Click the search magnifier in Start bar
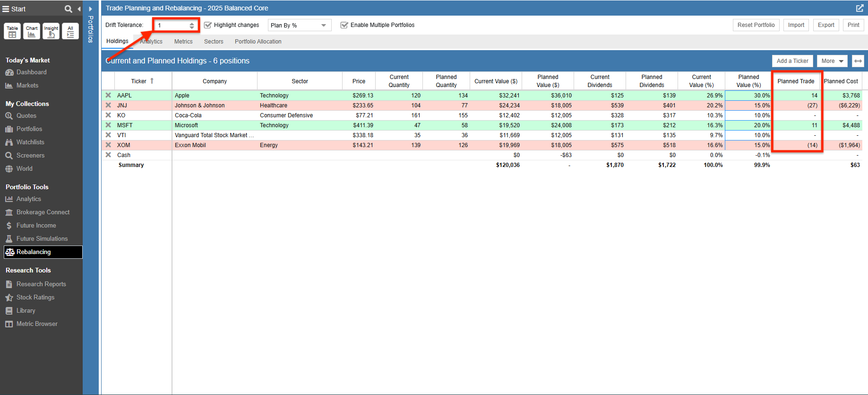Viewport: 868px width, 395px height. click(69, 9)
